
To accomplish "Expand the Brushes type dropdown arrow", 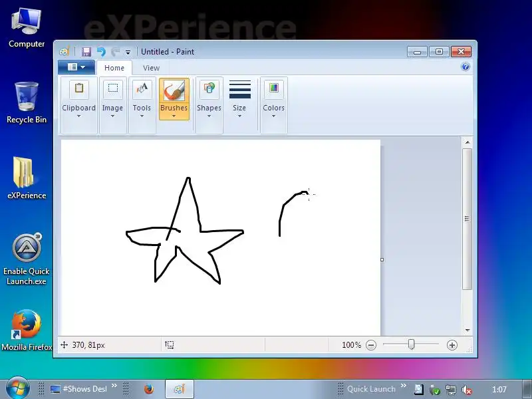I will pyautogui.click(x=174, y=116).
